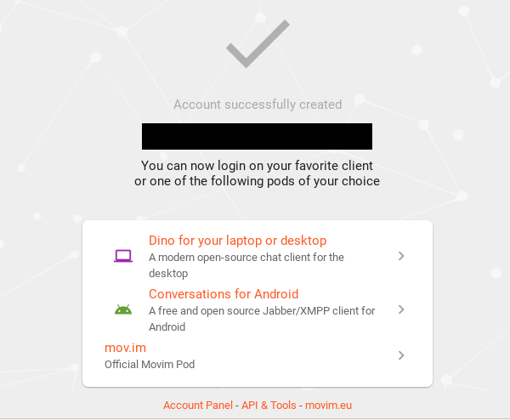Select the Conversations for Android title
This screenshot has width=510, height=420.
(224, 294)
